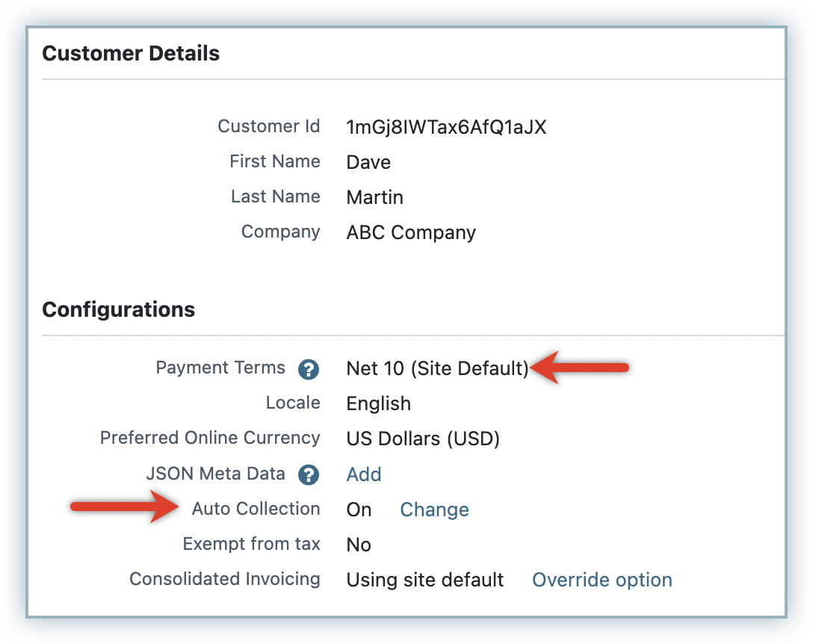Add JSON Meta Data via Add link
Screen dimensions: 813x644
pos(364,474)
